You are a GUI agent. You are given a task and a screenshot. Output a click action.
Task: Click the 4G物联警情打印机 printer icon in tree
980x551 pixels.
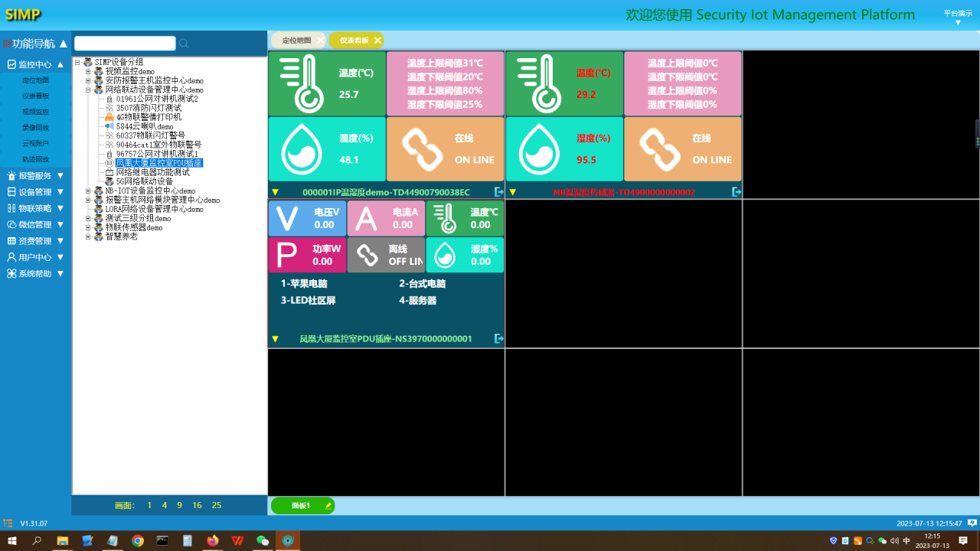[x=109, y=117]
